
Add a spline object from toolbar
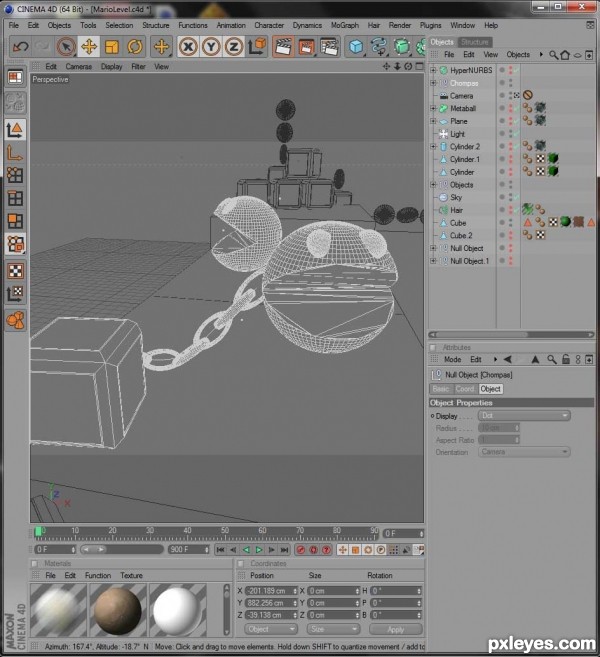[x=379, y=47]
